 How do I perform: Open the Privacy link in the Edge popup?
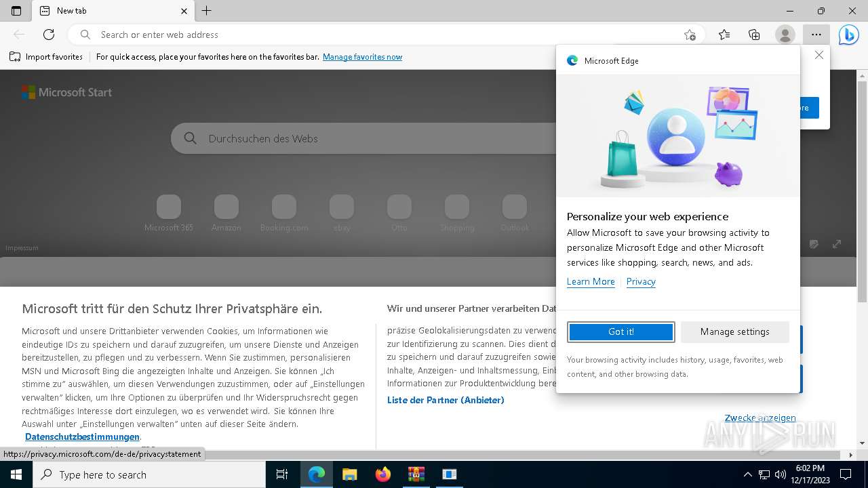pyautogui.click(x=641, y=281)
